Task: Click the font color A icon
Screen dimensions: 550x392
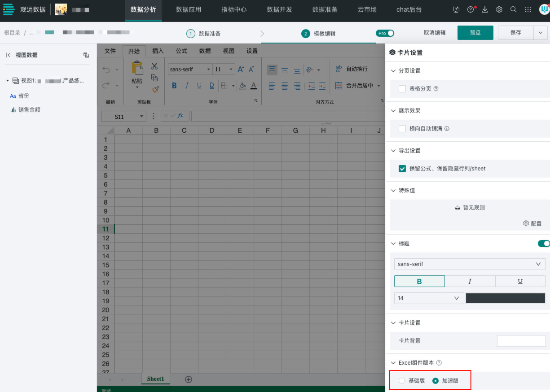Action: [254, 86]
